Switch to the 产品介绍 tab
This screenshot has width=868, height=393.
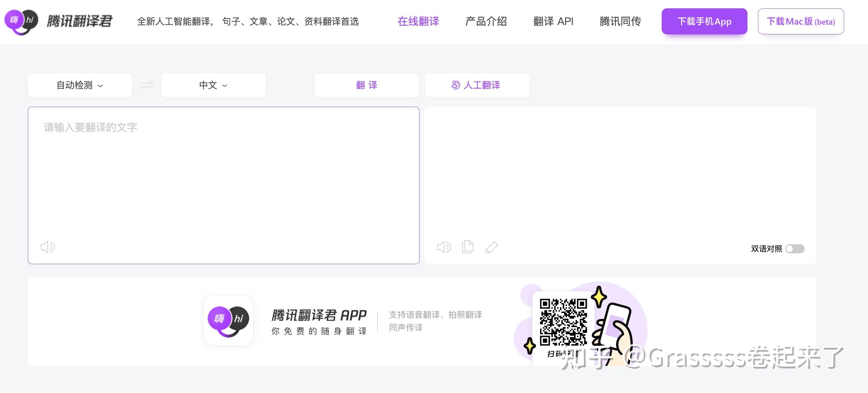click(486, 21)
